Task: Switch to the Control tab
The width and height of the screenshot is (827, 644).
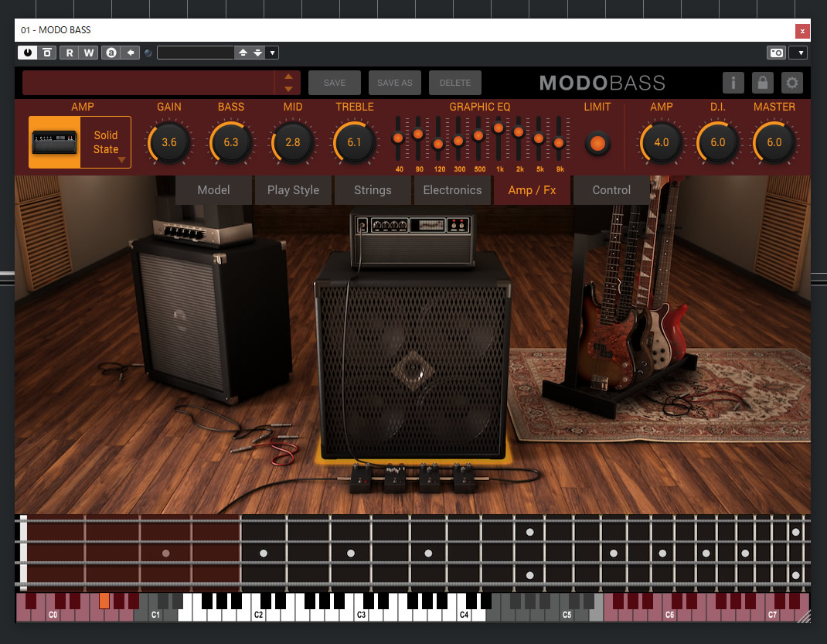Action: point(611,190)
